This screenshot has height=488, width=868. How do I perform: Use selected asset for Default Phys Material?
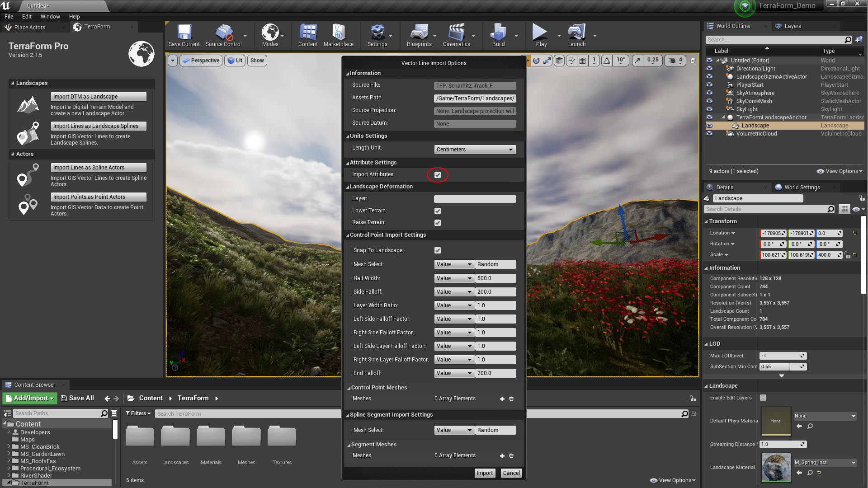pyautogui.click(x=799, y=426)
